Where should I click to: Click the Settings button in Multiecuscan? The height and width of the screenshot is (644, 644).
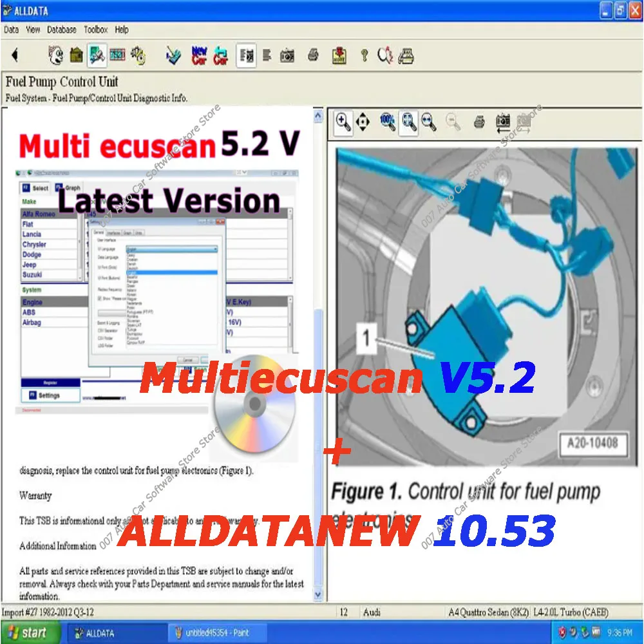tap(50, 395)
